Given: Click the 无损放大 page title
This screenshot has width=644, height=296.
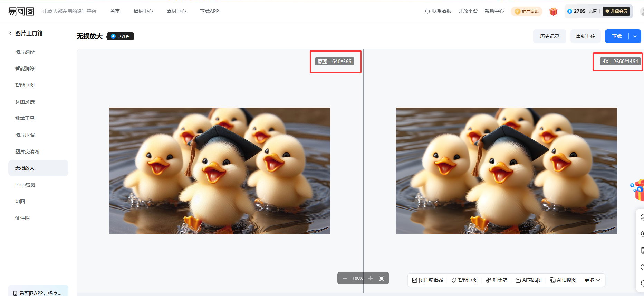Looking at the screenshot, I should click(x=90, y=36).
